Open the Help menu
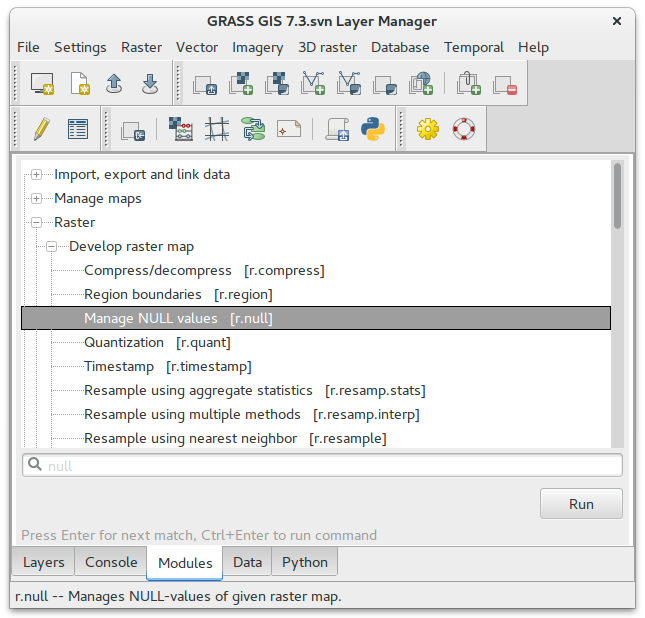This screenshot has height=618, width=645. point(533,47)
